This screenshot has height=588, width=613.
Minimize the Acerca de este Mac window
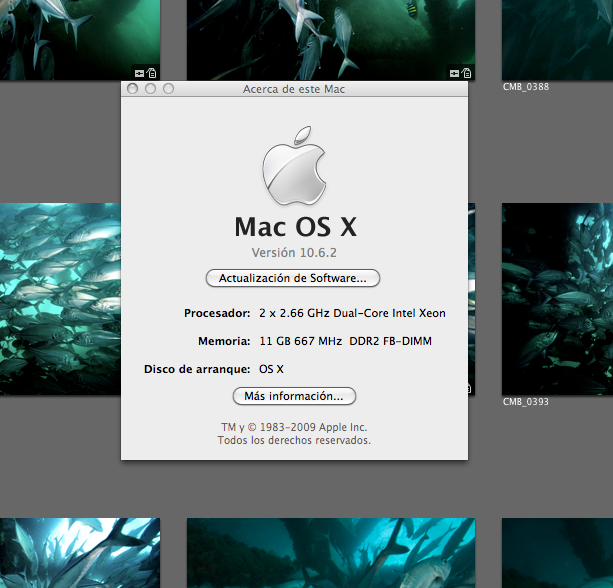point(151,89)
